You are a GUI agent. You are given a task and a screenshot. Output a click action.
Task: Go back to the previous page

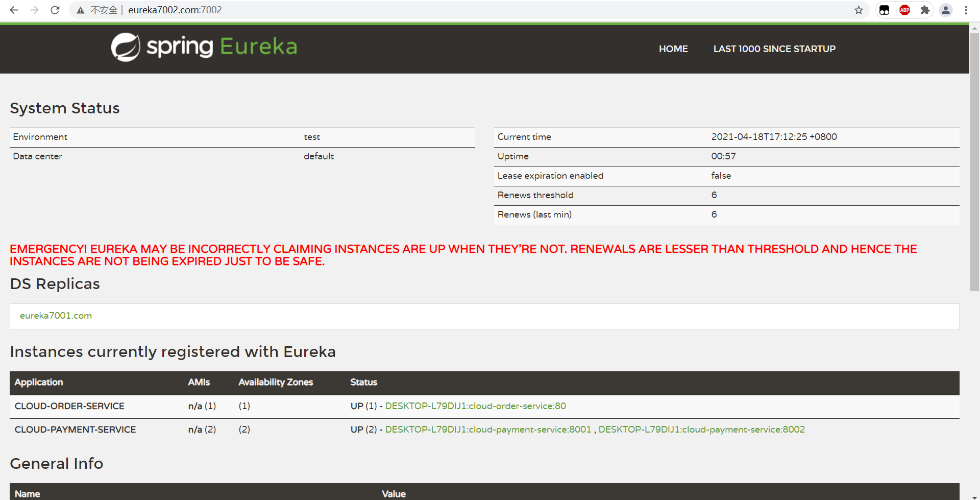click(14, 10)
